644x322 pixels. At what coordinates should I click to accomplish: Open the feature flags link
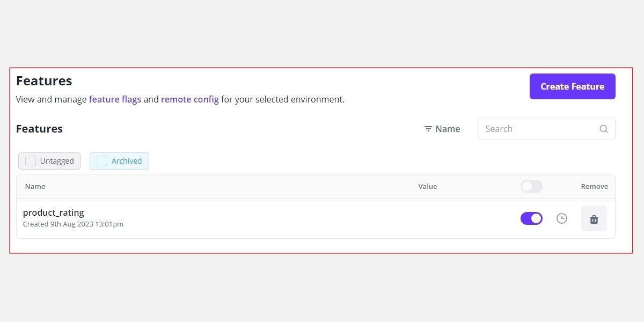point(115,99)
